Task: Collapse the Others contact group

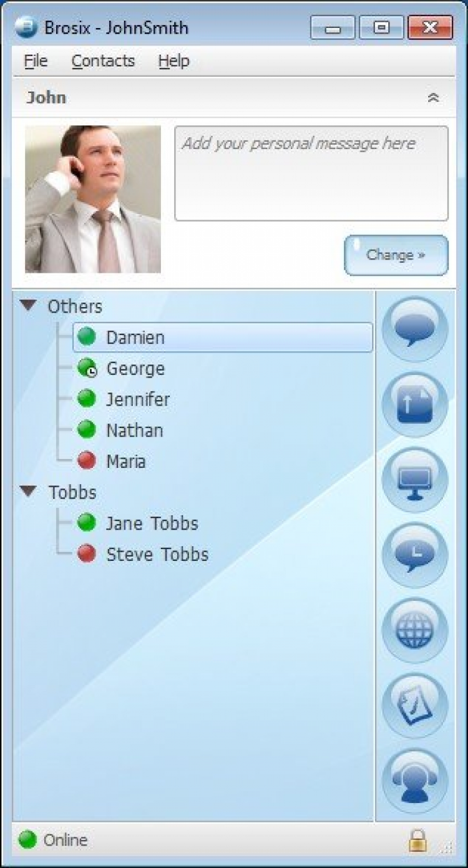Action: (x=28, y=306)
